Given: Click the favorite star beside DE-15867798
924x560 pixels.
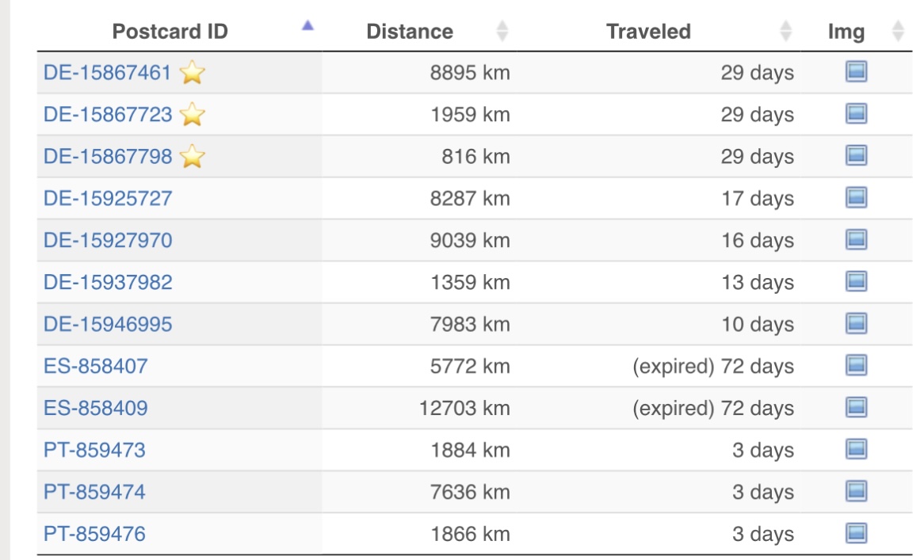Looking at the screenshot, I should point(193,157).
